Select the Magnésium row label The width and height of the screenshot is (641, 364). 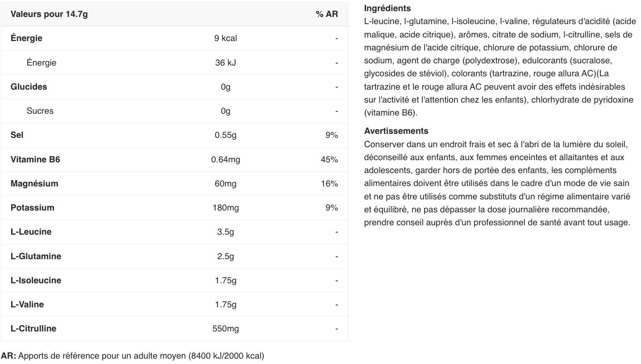(34, 184)
